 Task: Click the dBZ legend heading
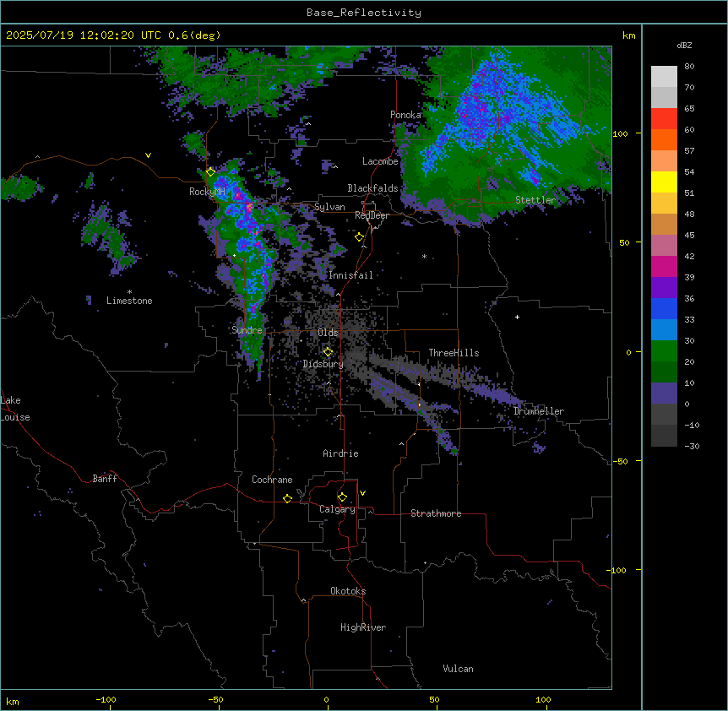[x=684, y=45]
